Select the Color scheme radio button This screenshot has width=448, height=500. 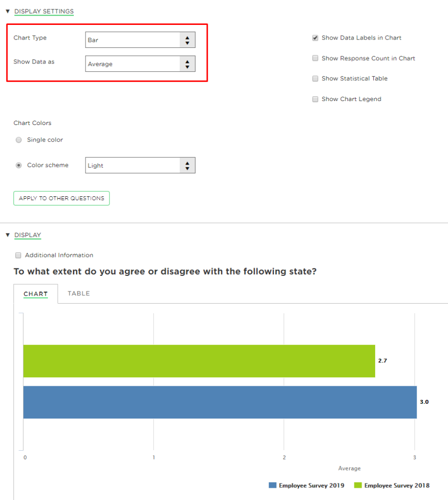(x=19, y=166)
